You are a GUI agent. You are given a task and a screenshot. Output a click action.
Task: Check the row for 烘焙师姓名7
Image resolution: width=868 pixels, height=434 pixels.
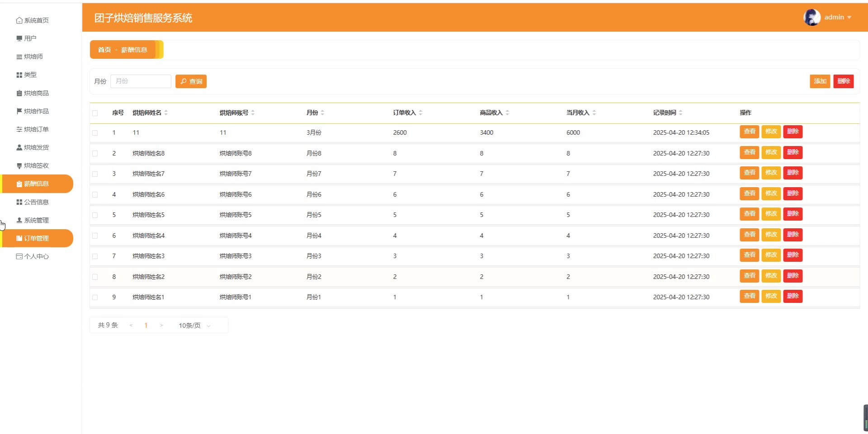point(95,174)
